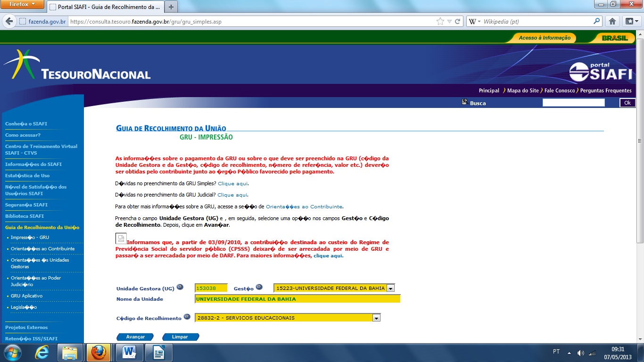644x362 pixels.
Task: Open Estatística de Uso sidebar link
Action: [27, 176]
